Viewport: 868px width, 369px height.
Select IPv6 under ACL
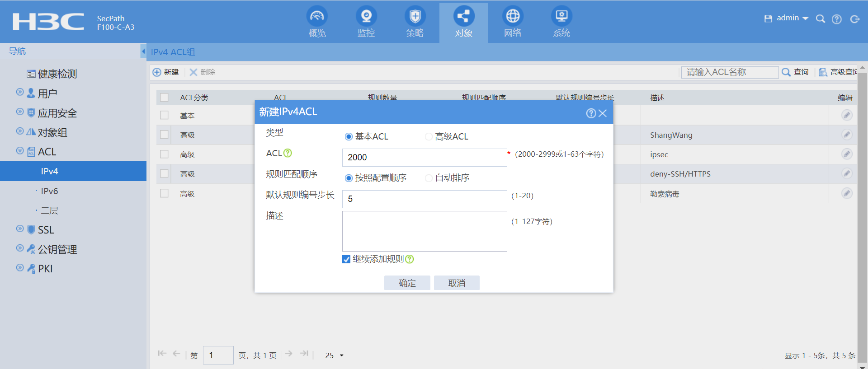point(49,191)
